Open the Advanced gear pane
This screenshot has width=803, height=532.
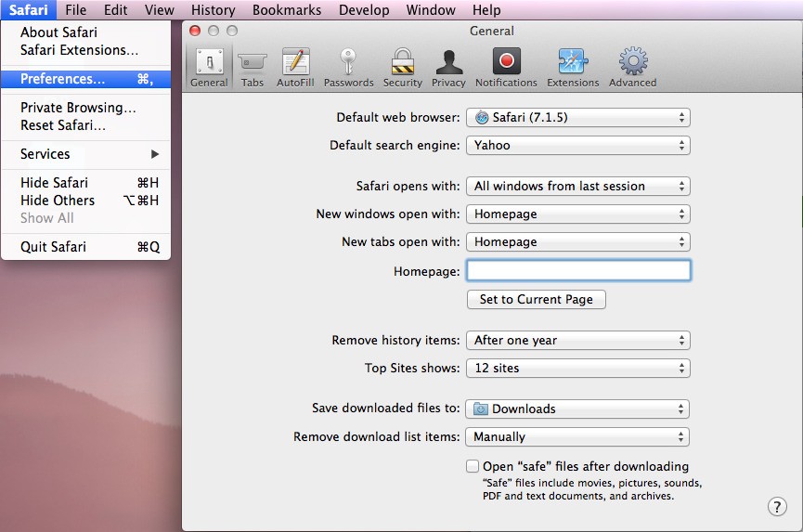tap(632, 68)
